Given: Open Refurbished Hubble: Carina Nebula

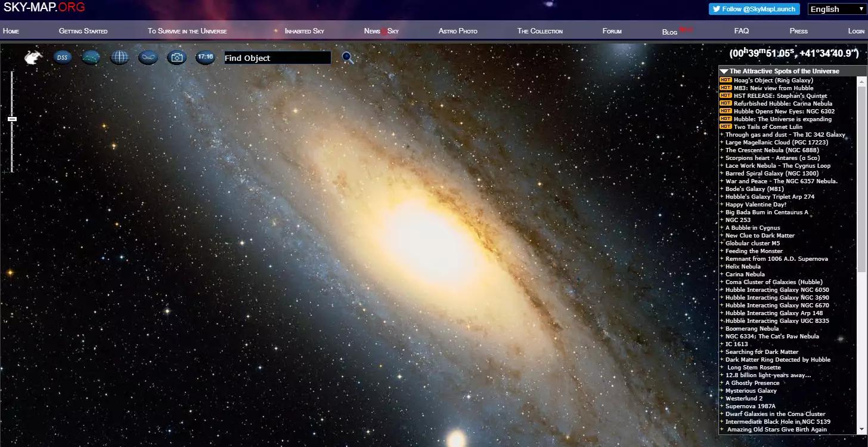Looking at the screenshot, I should [x=783, y=103].
